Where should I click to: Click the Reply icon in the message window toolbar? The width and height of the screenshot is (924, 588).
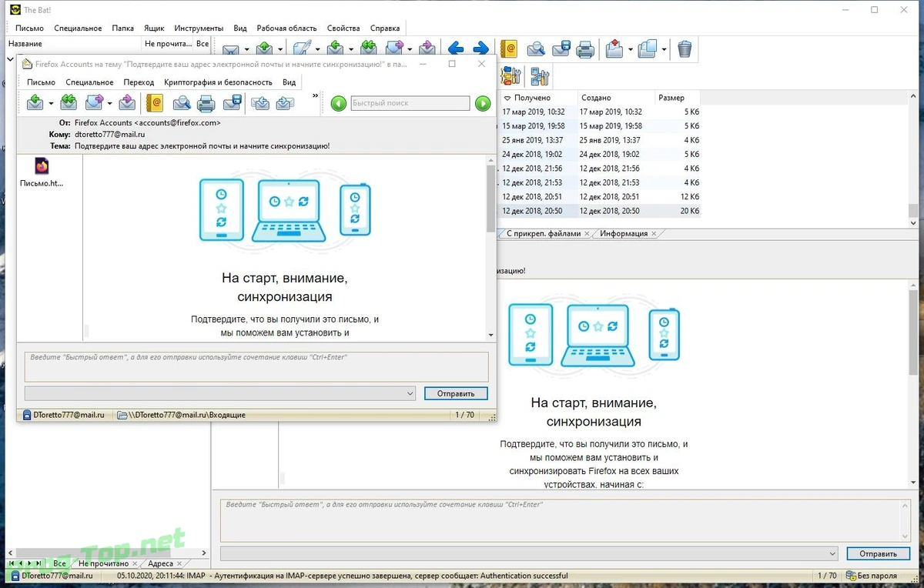35,102
